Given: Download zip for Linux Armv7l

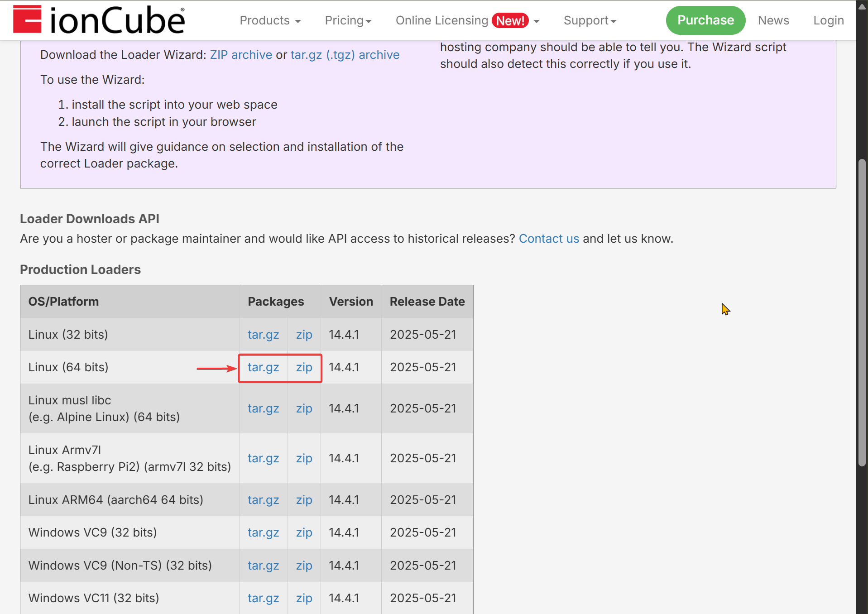Looking at the screenshot, I should (x=304, y=458).
